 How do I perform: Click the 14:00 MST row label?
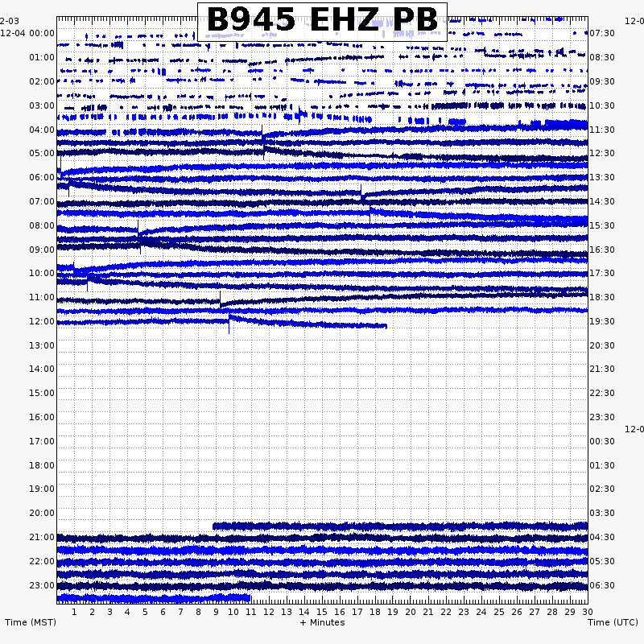[42, 369]
